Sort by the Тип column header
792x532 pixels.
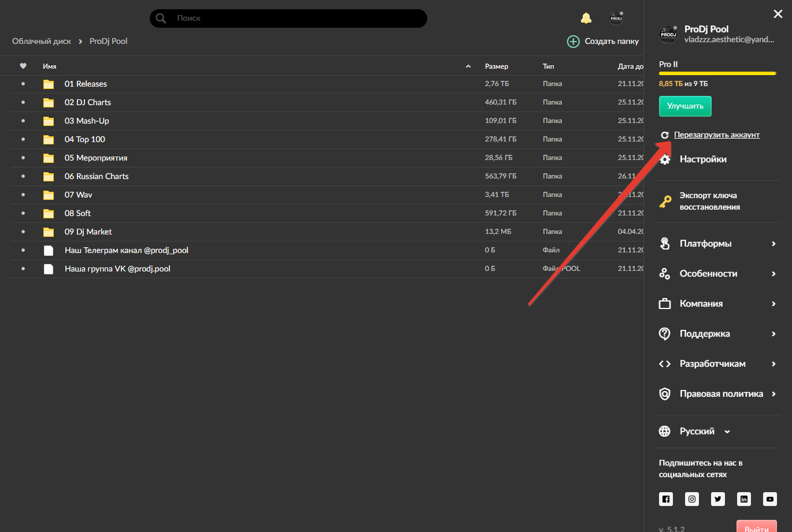[548, 66]
